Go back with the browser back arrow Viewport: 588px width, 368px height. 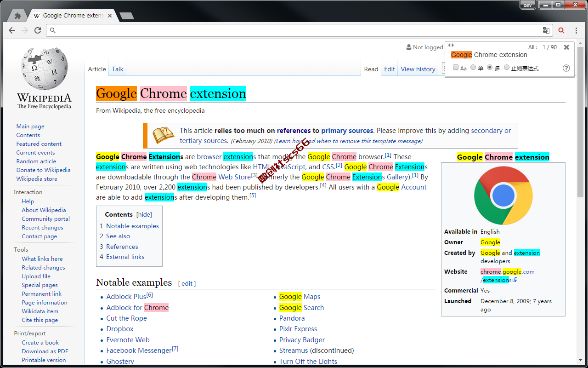click(x=12, y=30)
